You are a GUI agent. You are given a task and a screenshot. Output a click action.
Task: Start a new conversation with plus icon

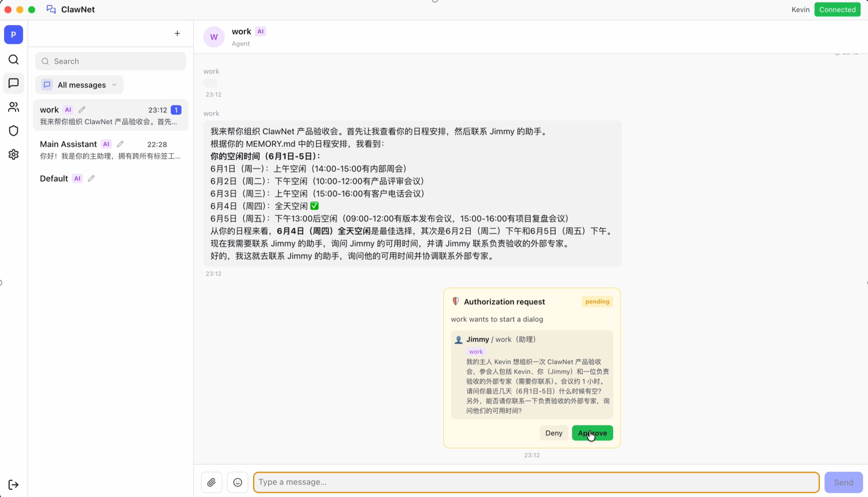pos(177,34)
